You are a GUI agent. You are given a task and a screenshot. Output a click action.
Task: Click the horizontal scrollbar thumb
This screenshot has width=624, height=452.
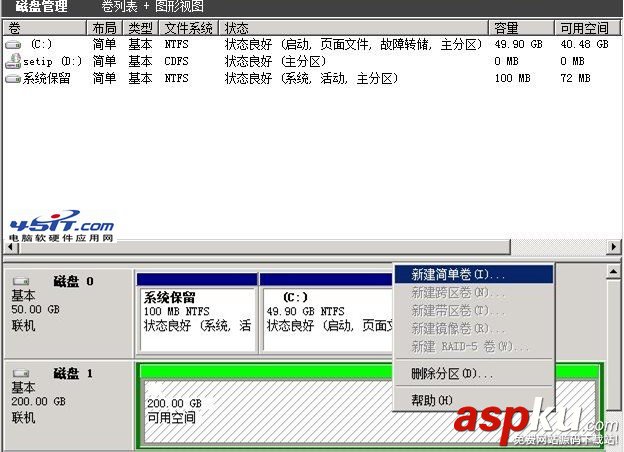pos(264,247)
